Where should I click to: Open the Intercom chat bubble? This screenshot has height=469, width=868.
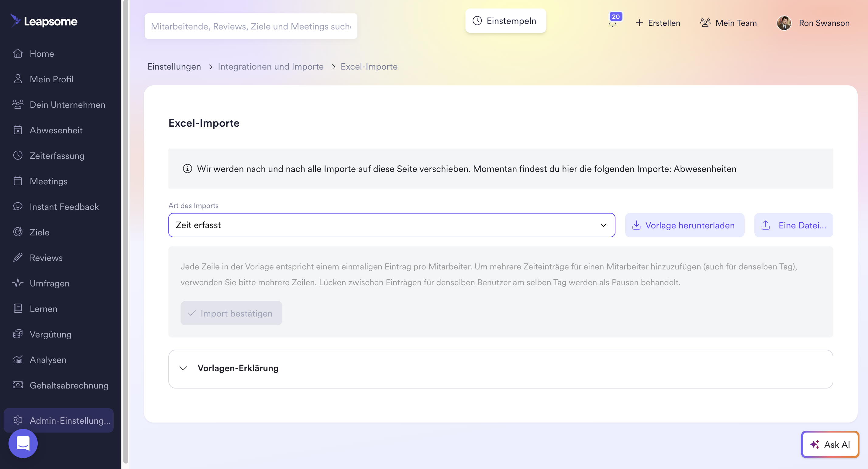point(23,443)
